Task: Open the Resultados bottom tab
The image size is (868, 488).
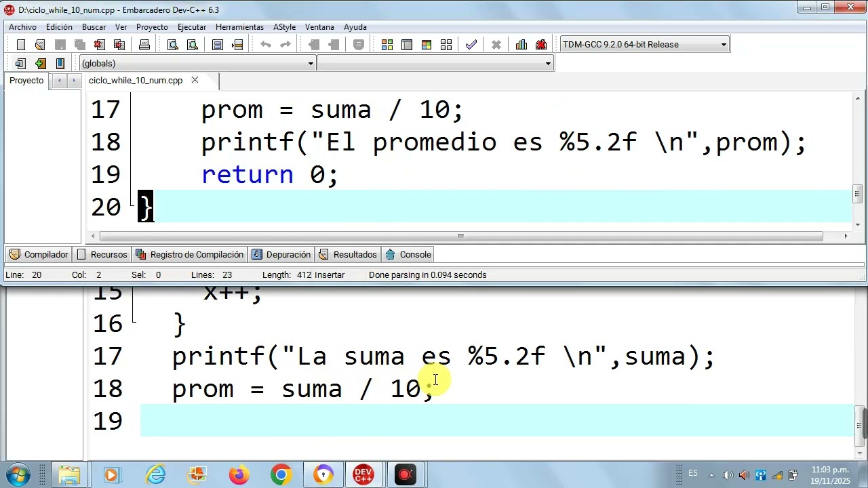Action: click(347, 255)
